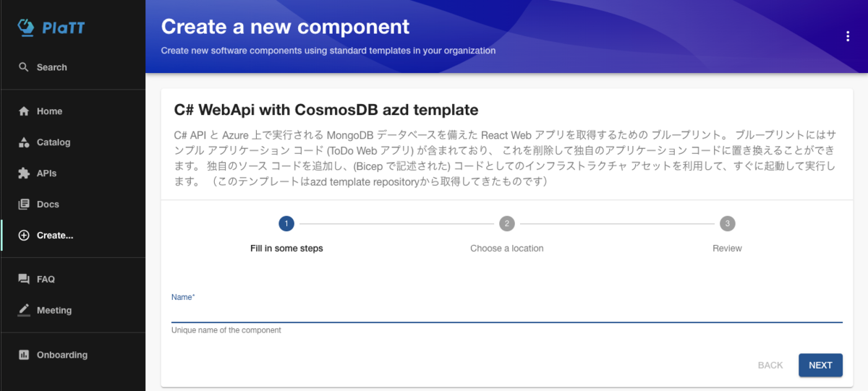The width and height of the screenshot is (868, 391).
Task: Click the PlaTT logo icon
Action: 26,27
